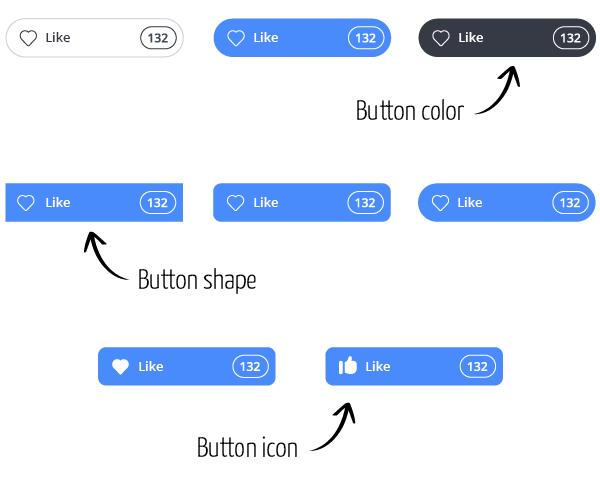The height and width of the screenshot is (491, 600).
Task: Click the filled white heart icon
Action: (x=120, y=367)
